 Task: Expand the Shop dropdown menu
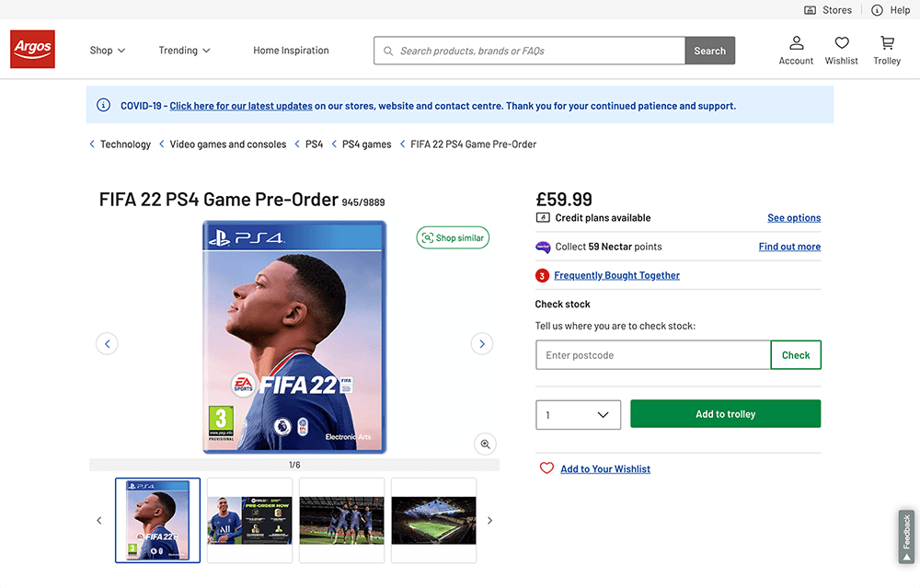pyautogui.click(x=108, y=51)
